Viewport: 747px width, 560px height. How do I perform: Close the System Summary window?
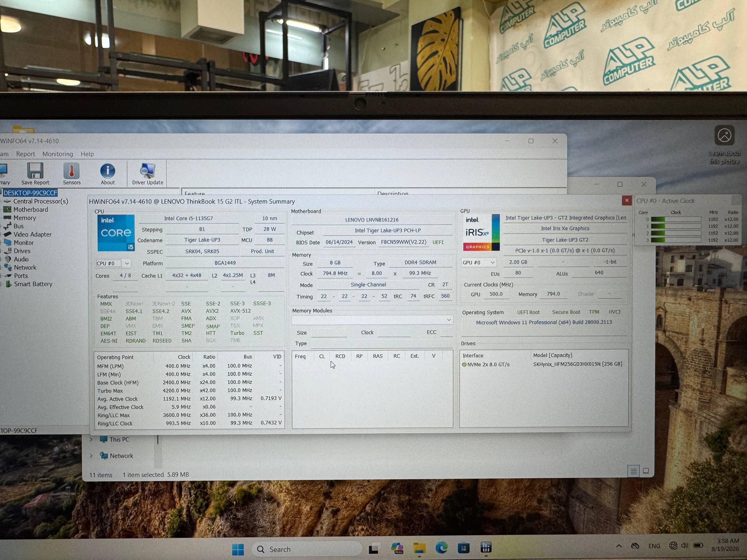(627, 200)
